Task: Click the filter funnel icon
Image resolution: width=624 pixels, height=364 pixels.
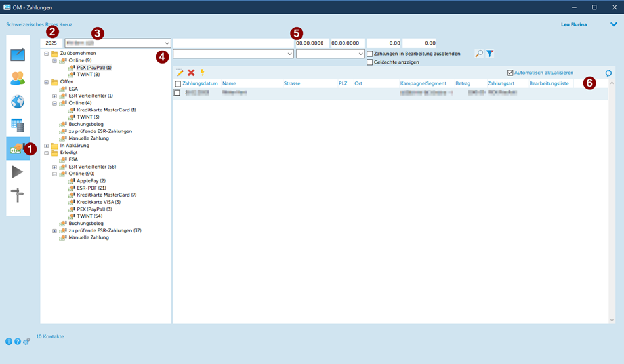Action: [x=490, y=53]
